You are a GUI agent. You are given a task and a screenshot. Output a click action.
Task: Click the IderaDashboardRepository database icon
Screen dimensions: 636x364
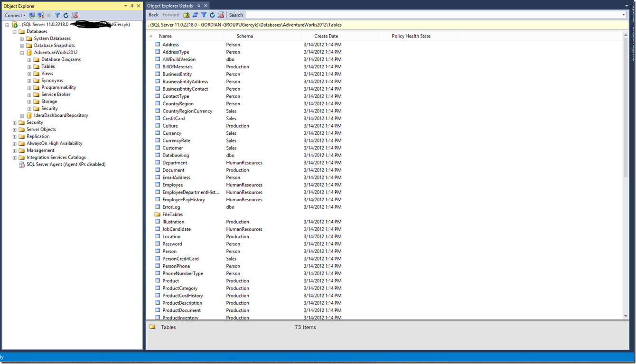(29, 116)
